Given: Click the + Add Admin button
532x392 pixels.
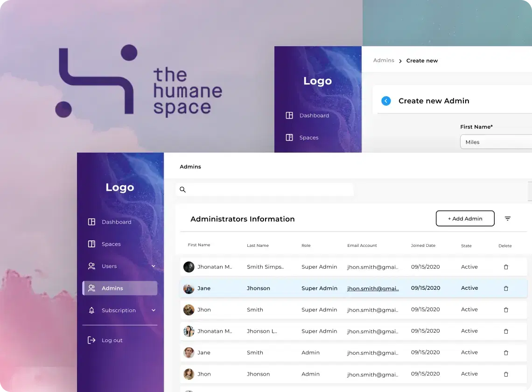Looking at the screenshot, I should tap(465, 218).
